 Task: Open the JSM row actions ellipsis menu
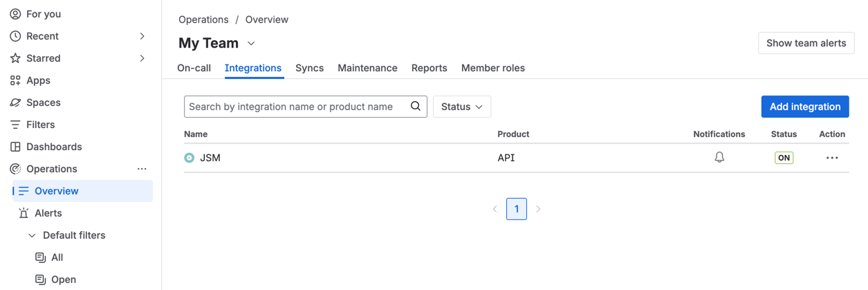pos(832,158)
